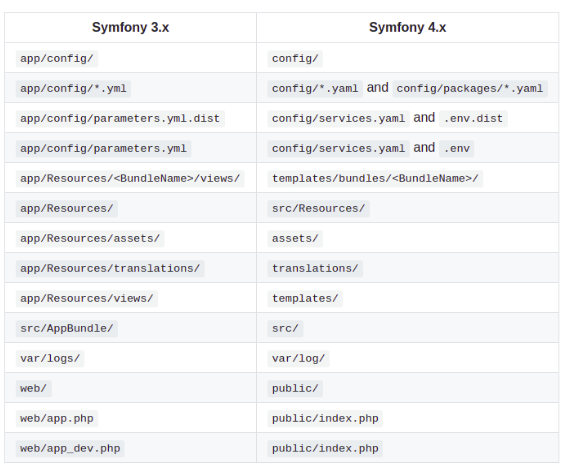Click the 'Symfony 3.x' column header
Viewport: 566px width, 475px height.
(x=130, y=27)
